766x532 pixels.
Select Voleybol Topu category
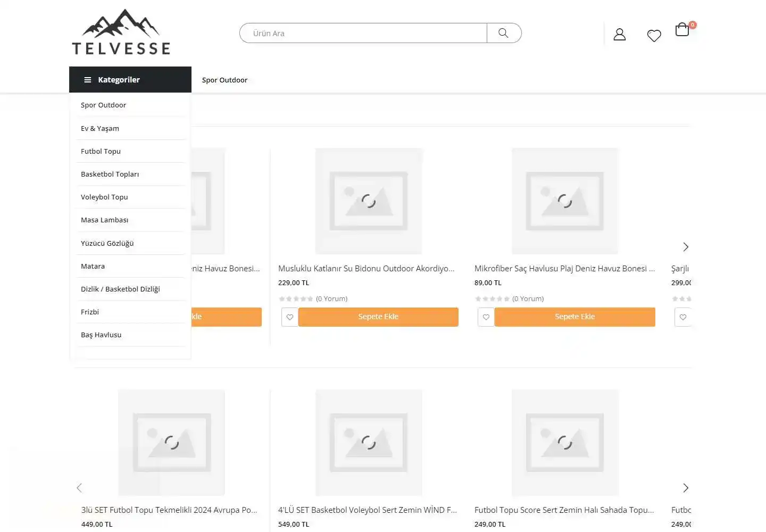[130, 197]
